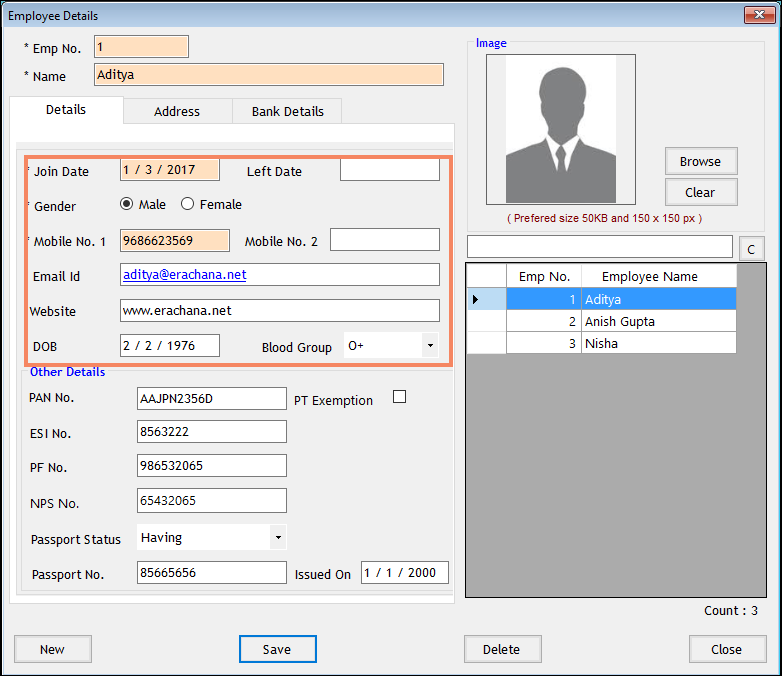Click the empty Left Date field

tap(390, 170)
